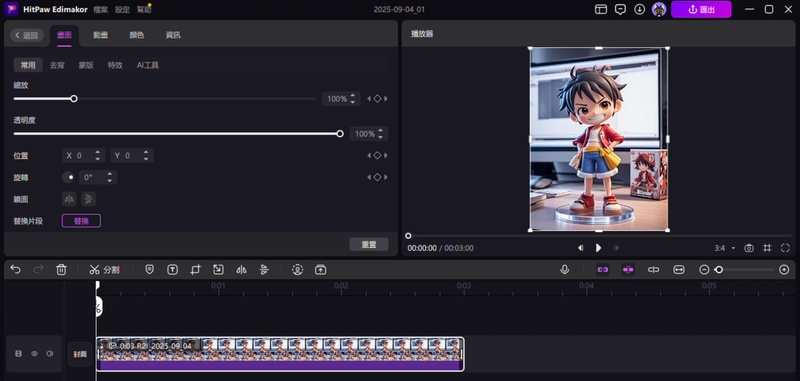Mute the track with speaker icon
The height and width of the screenshot is (381, 800).
pyautogui.click(x=50, y=353)
